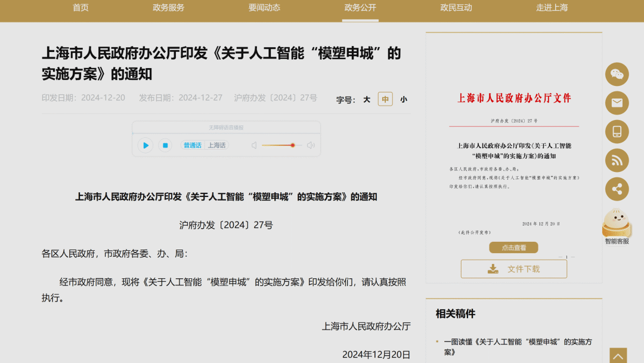Open 政务服务 navigation item
Screen dimensions: 644x363
[x=168, y=8]
